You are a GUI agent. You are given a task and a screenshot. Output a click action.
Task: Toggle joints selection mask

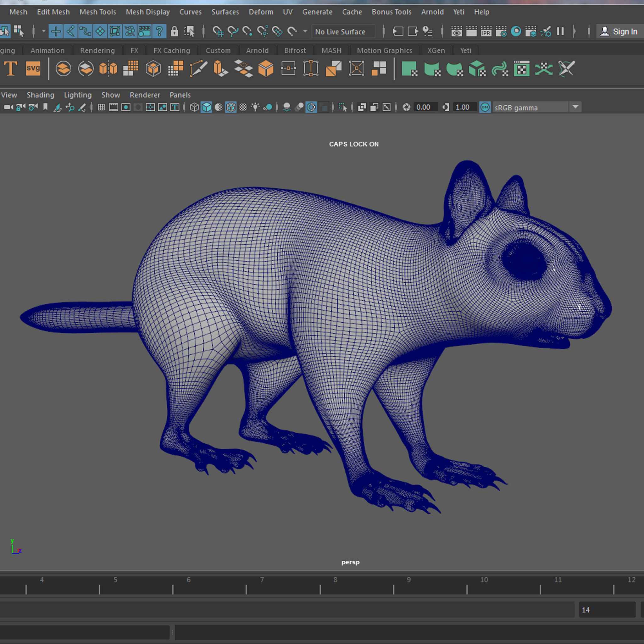click(71, 32)
